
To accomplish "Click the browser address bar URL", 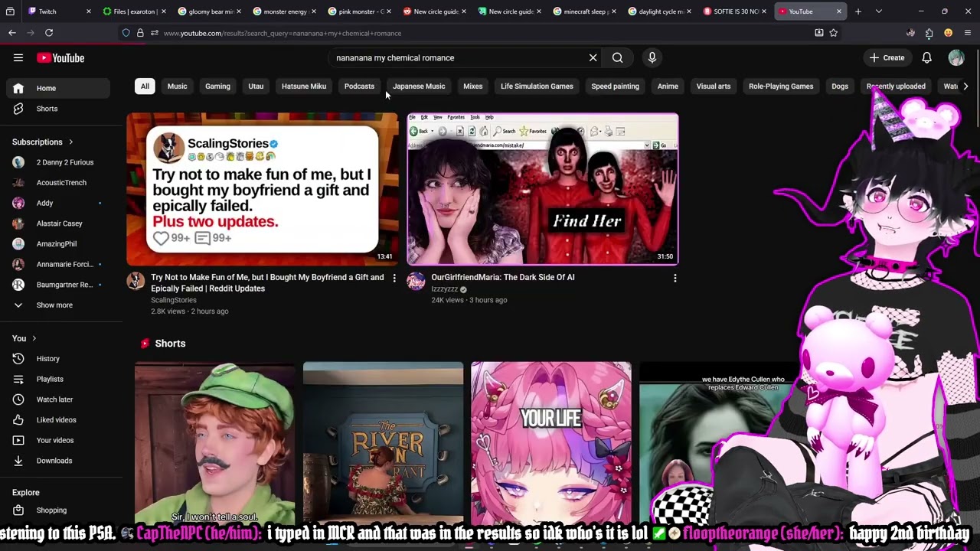I will pyautogui.click(x=282, y=33).
